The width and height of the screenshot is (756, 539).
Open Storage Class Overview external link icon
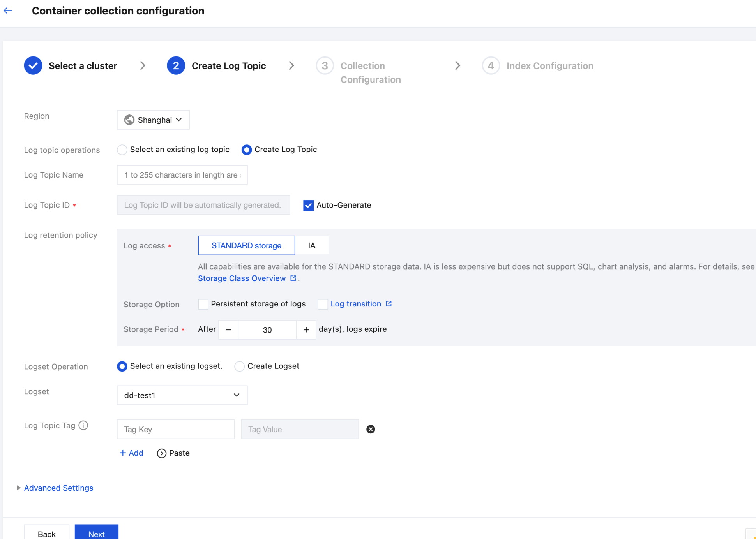pyautogui.click(x=293, y=278)
